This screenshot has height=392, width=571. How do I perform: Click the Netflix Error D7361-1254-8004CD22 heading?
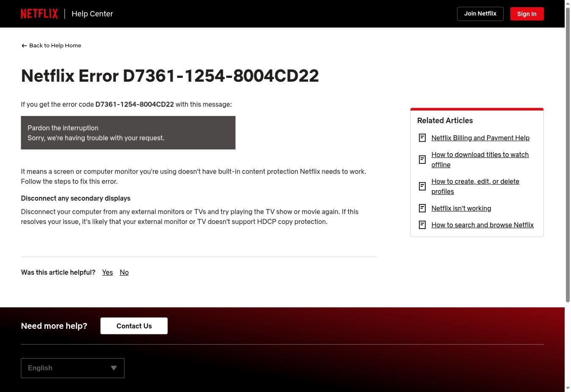pyautogui.click(x=170, y=76)
